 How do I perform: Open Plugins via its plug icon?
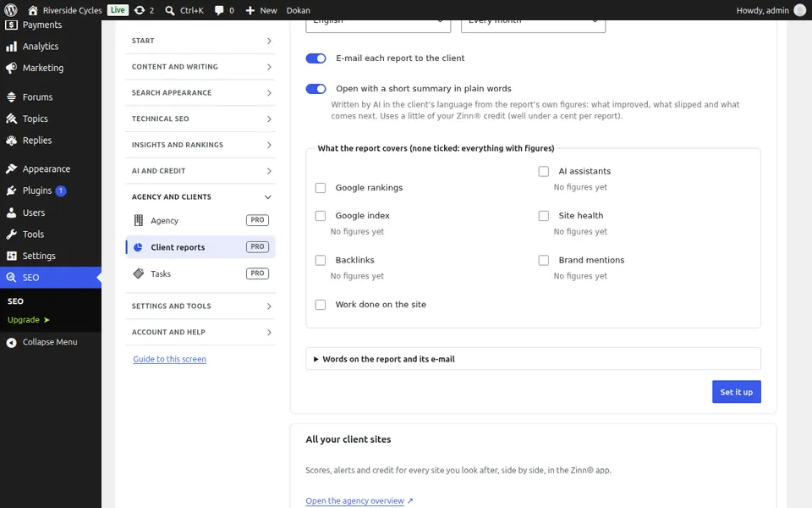click(x=11, y=190)
